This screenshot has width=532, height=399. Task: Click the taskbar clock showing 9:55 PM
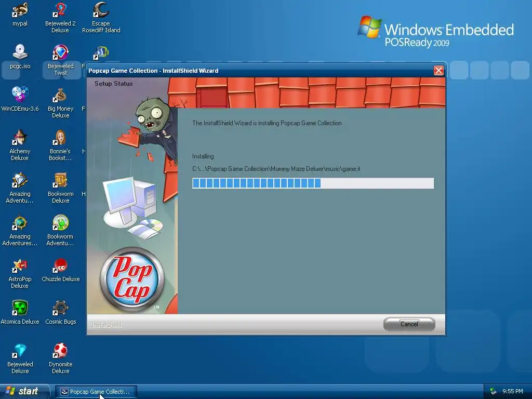(512, 391)
